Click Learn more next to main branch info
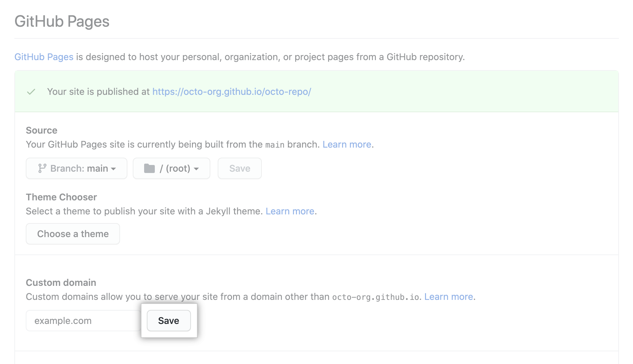 [347, 144]
